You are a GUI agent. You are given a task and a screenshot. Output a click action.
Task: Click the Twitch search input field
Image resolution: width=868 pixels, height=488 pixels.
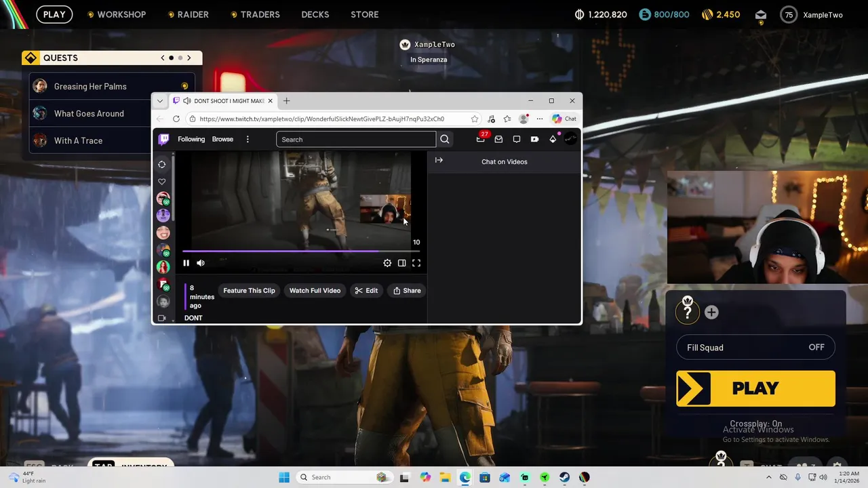coord(356,139)
